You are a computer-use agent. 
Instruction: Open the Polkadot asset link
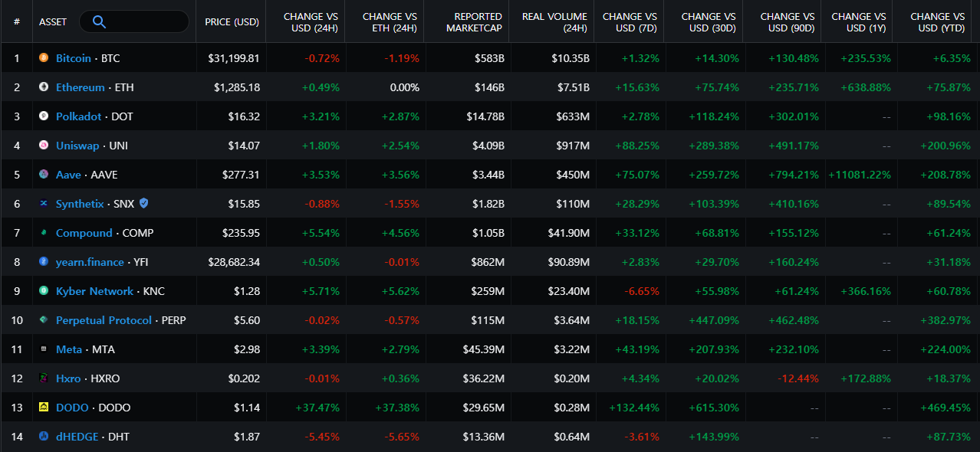(79, 116)
